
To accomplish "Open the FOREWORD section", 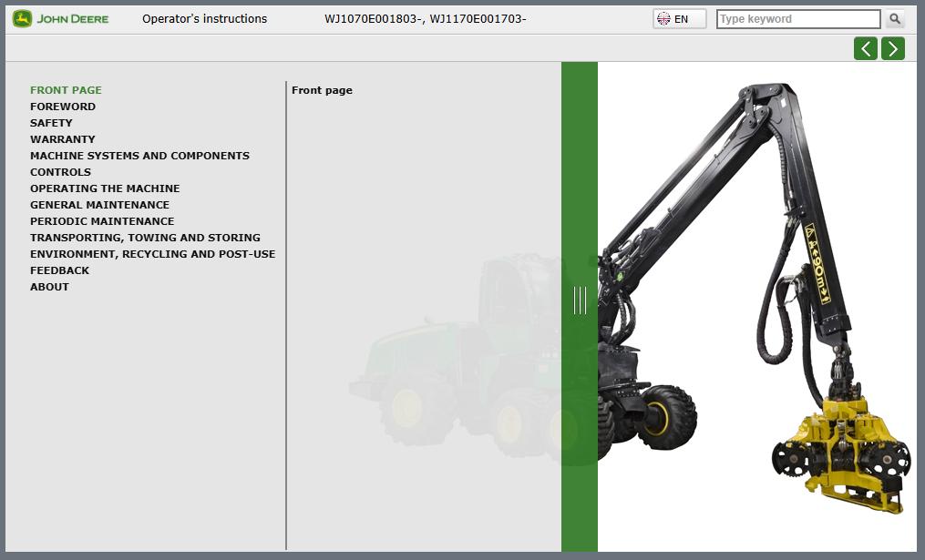I will [x=63, y=107].
